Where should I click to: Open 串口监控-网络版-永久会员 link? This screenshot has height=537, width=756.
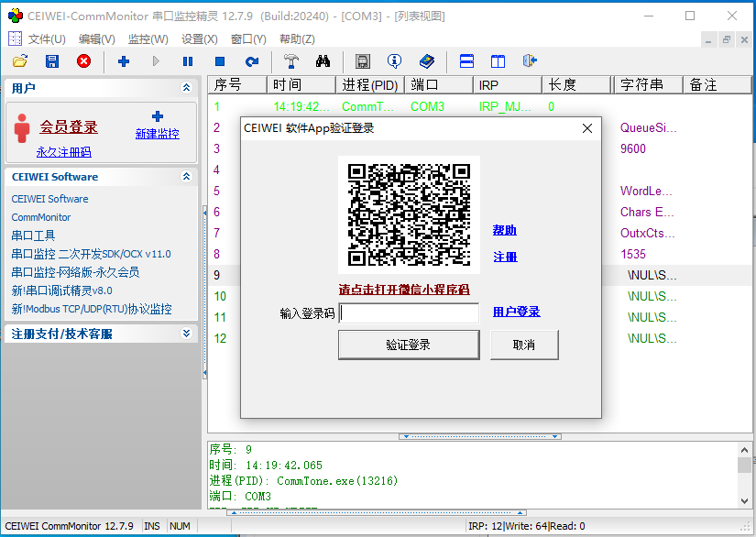coord(76,272)
